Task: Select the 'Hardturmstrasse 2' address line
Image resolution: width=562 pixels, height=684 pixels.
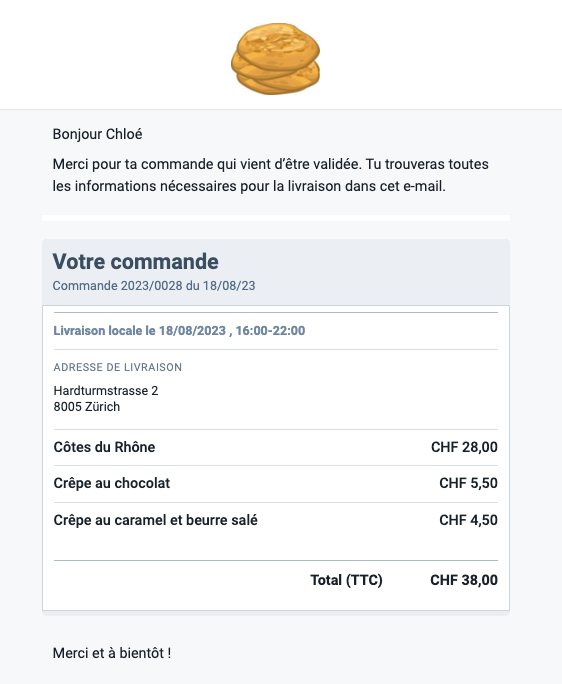Action: [x=106, y=390]
